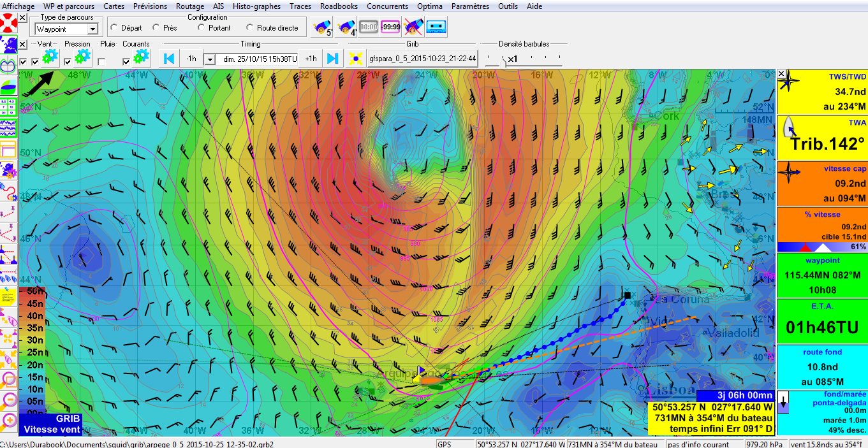This screenshot has width=868, height=448.
Task: Click the down arrow tide icon
Action: click(x=784, y=402)
